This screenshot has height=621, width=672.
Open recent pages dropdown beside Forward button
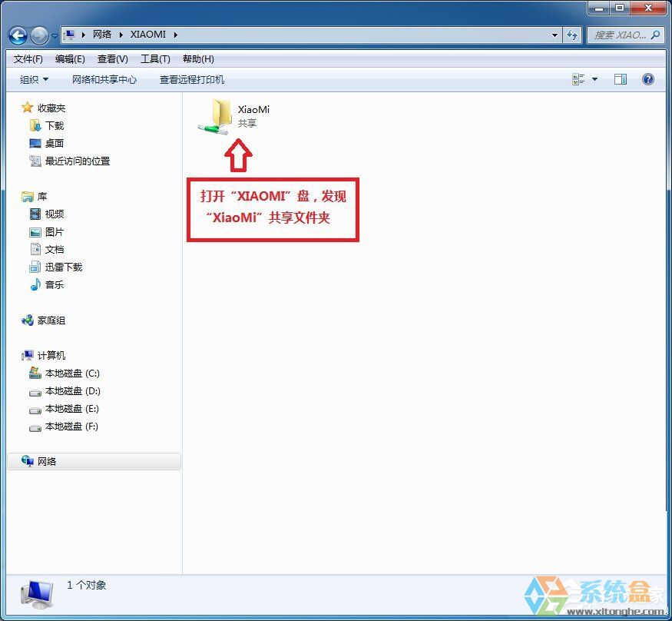click(55, 36)
